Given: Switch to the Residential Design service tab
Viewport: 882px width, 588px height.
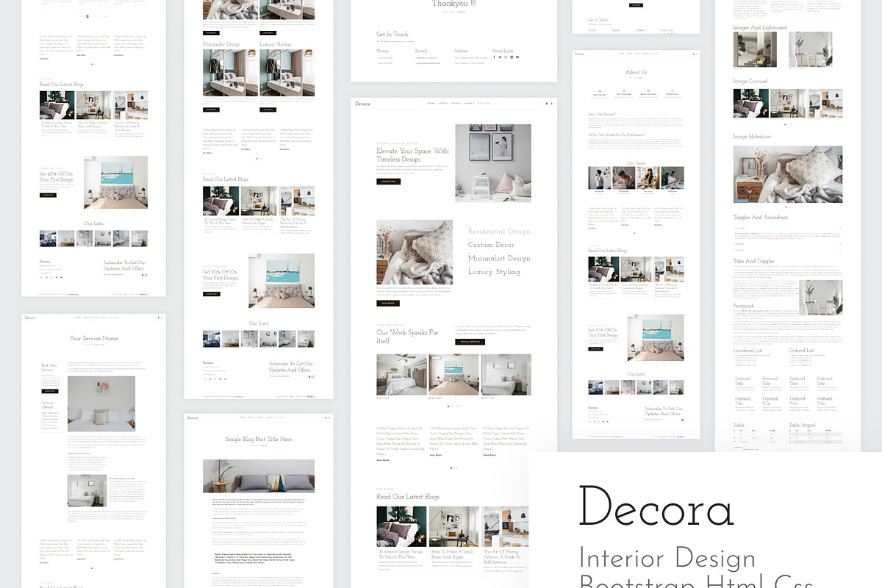Looking at the screenshot, I should [499, 232].
